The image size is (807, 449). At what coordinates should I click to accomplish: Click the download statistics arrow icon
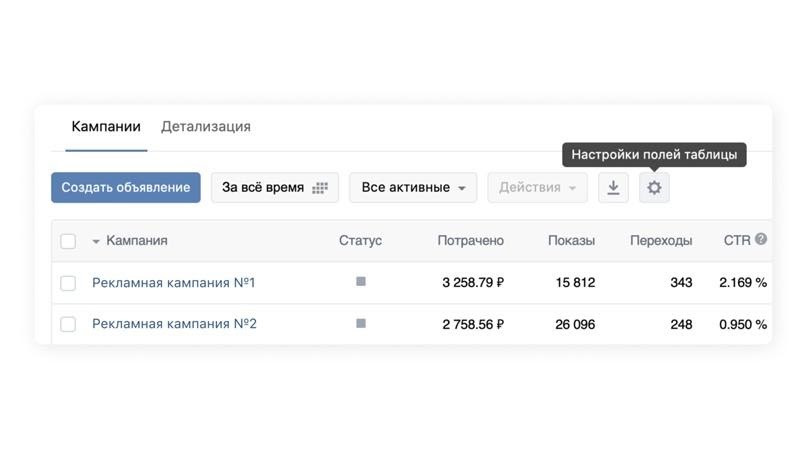click(613, 188)
